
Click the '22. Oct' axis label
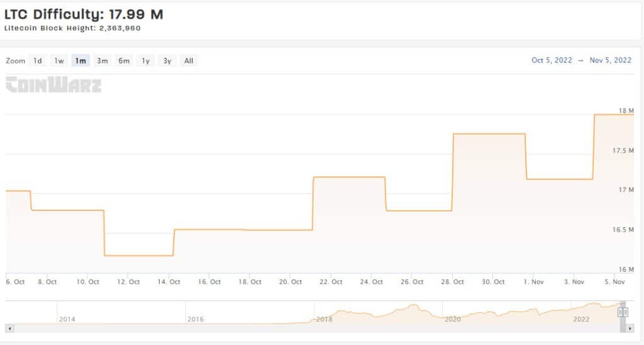tap(331, 281)
